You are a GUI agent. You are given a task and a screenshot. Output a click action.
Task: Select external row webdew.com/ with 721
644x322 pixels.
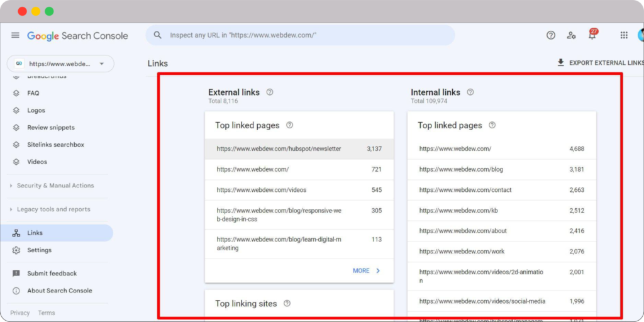(x=299, y=170)
